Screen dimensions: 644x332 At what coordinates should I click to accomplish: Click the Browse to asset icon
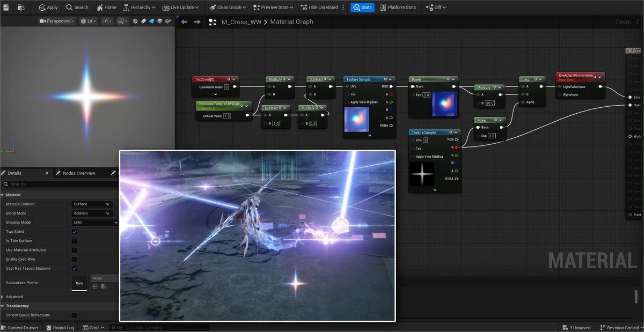point(21,8)
